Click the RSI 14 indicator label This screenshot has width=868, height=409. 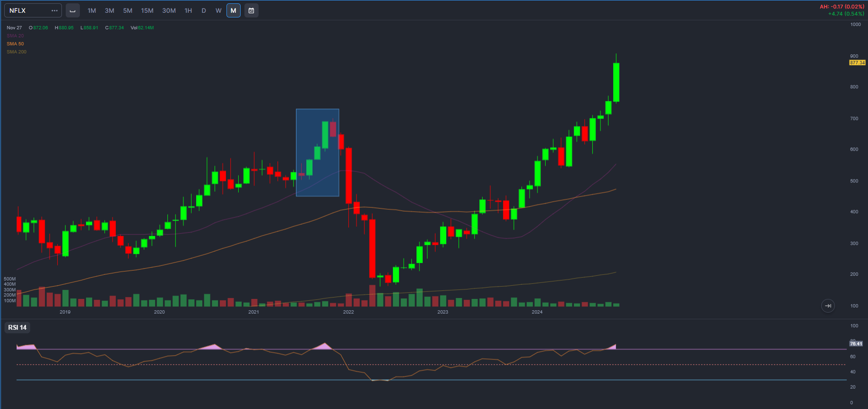17,328
